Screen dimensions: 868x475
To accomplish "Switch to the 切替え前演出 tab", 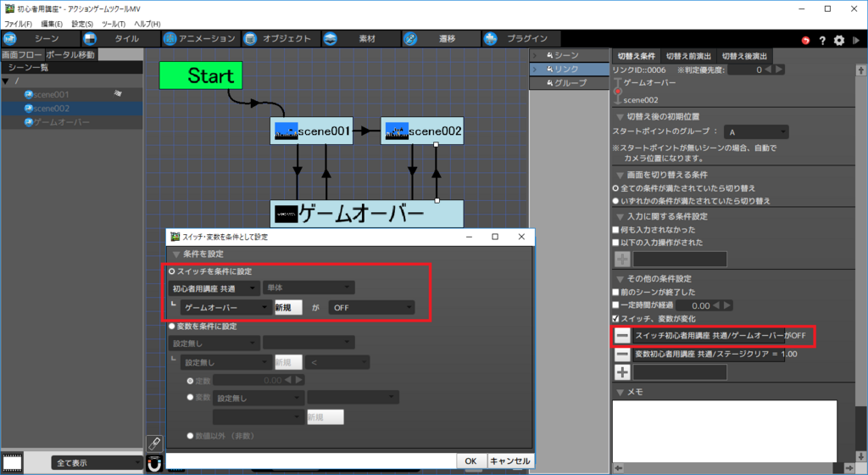I will 688,57.
